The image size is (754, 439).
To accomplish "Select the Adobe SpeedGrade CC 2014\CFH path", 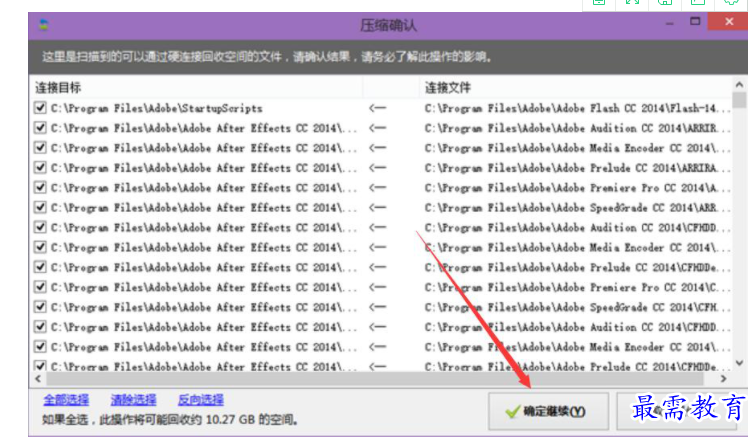I will click(578, 307).
